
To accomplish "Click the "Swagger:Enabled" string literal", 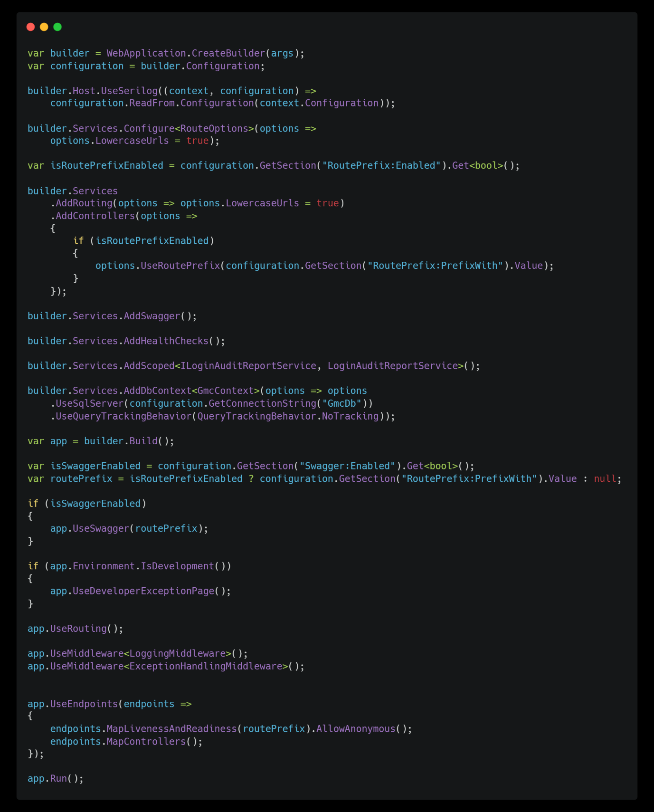I will coord(347,466).
